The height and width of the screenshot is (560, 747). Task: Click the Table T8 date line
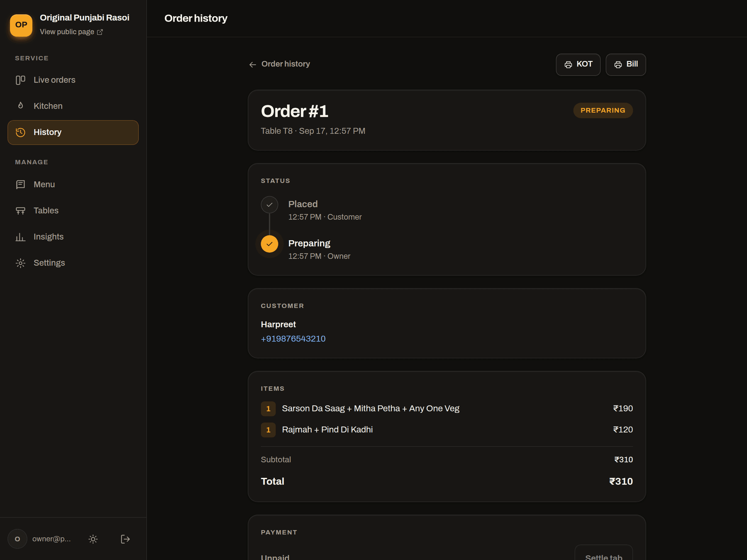(x=313, y=131)
